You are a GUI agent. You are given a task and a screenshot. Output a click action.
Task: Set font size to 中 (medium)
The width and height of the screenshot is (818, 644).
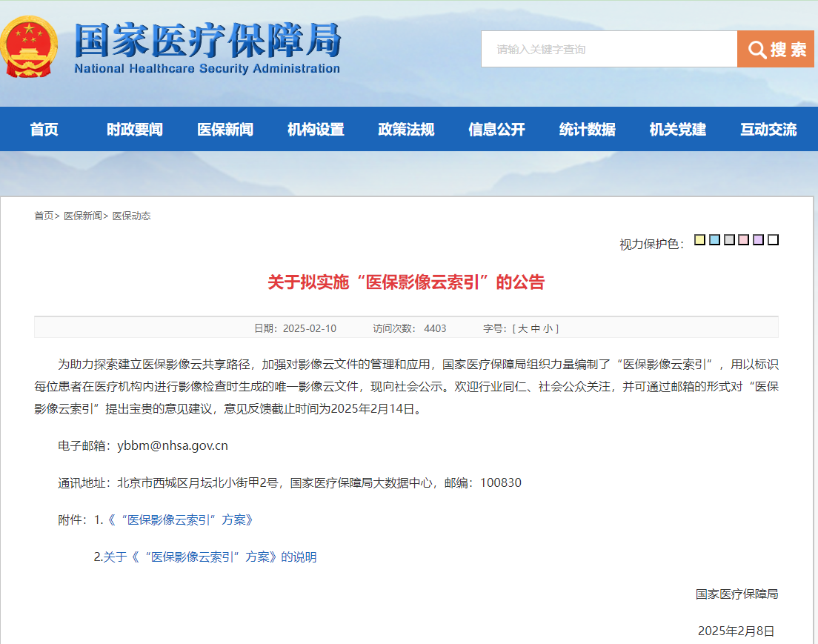535,329
